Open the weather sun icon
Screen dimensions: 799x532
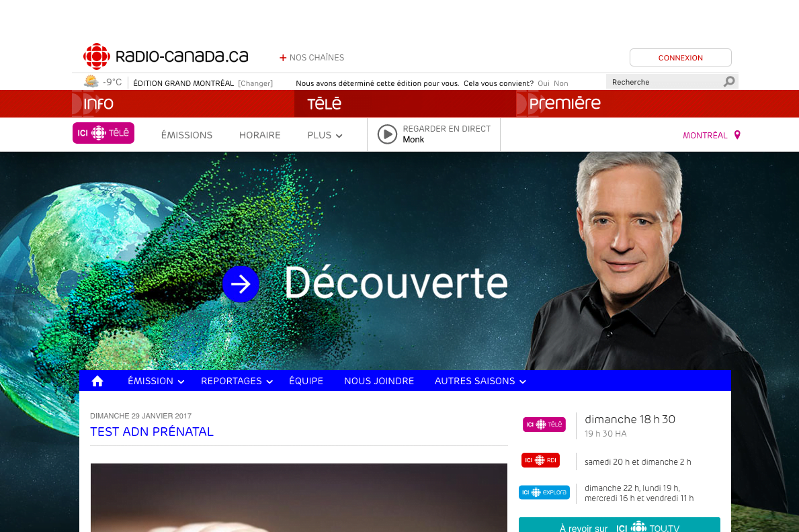coord(91,81)
